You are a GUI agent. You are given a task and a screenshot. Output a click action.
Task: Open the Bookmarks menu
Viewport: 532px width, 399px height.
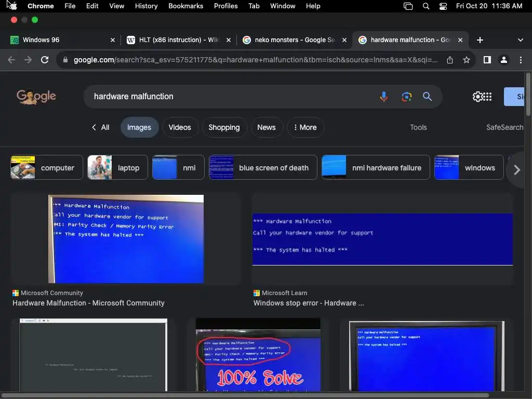pyautogui.click(x=185, y=6)
